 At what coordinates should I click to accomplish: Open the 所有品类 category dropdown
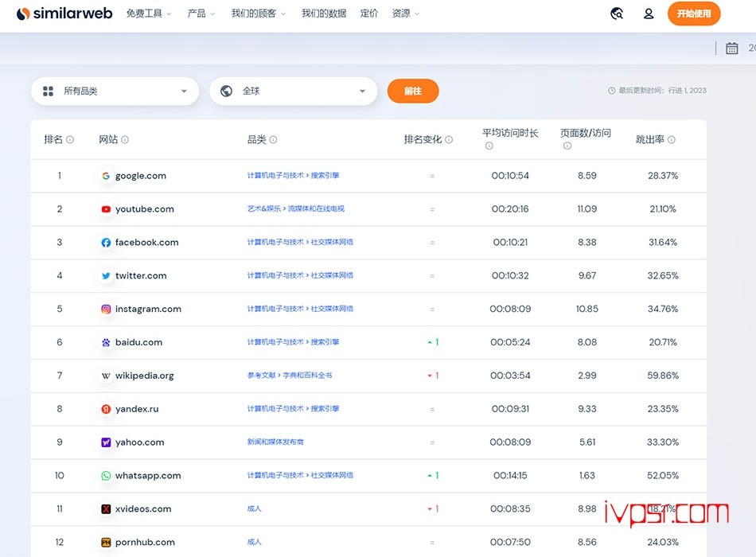pos(115,92)
